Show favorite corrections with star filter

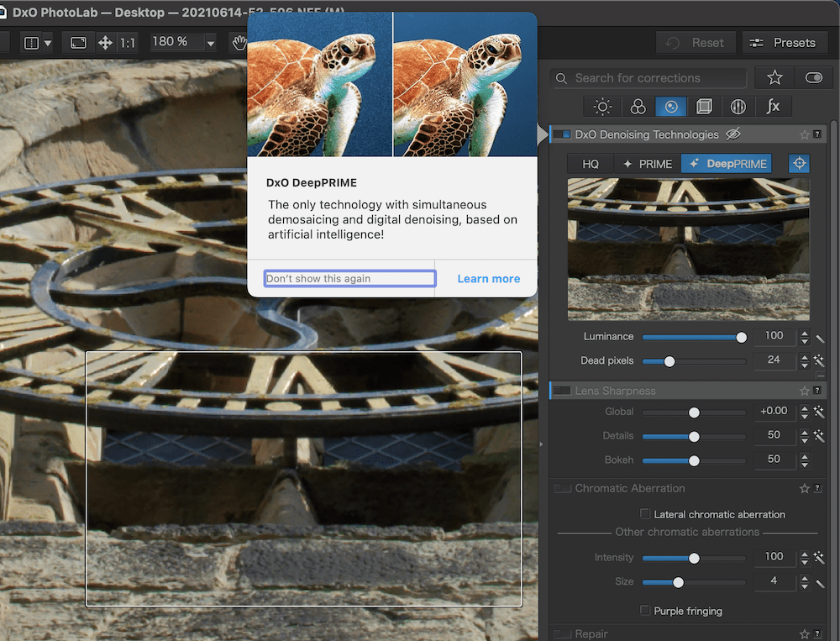tap(774, 77)
